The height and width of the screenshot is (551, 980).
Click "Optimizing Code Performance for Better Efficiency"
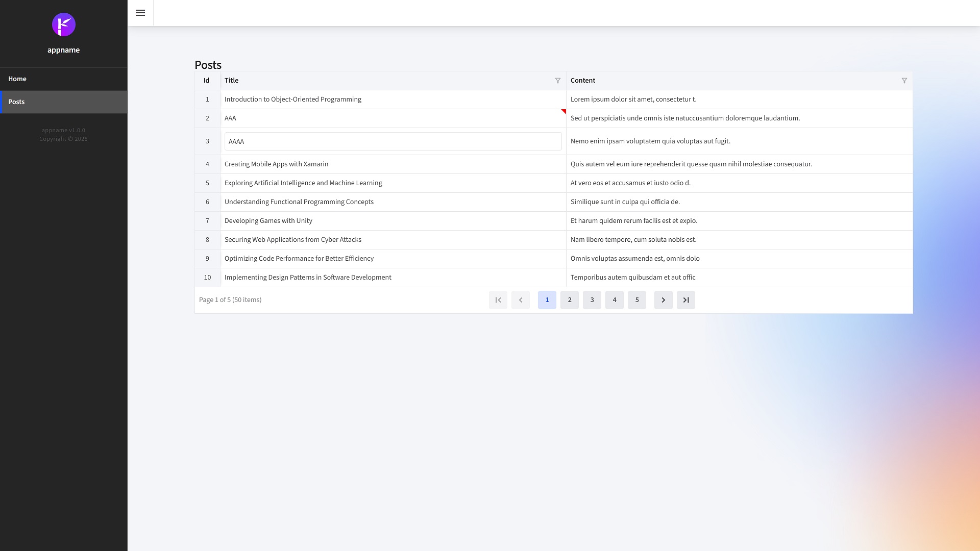pyautogui.click(x=393, y=259)
